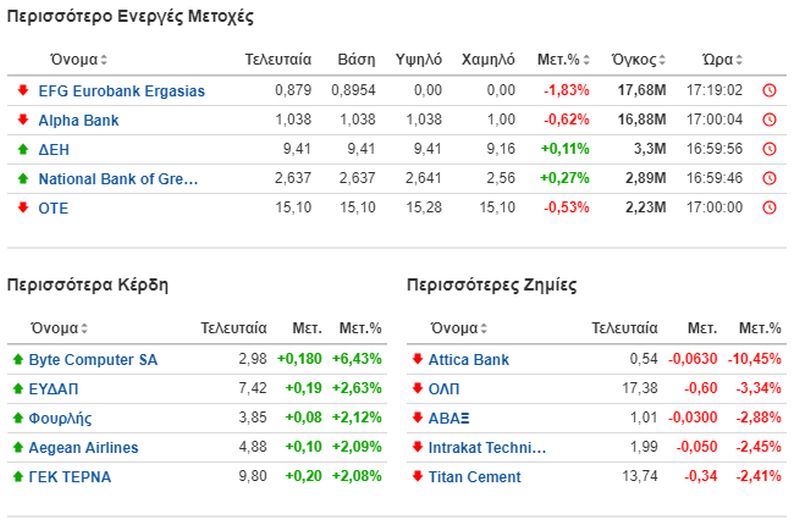Viewport: 800px width, 520px height.
Task: Open Titan Cement stock page
Action: tap(474, 477)
